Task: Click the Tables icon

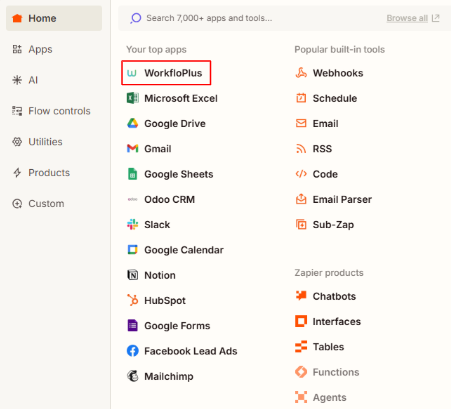Action: 301,347
